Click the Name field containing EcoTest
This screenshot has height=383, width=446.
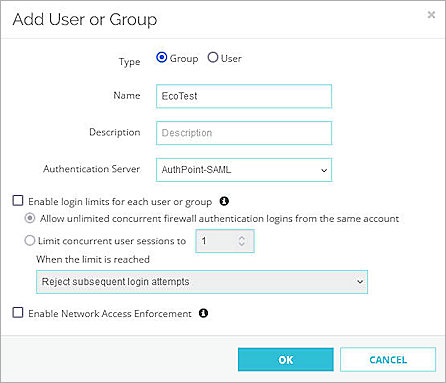pos(244,96)
